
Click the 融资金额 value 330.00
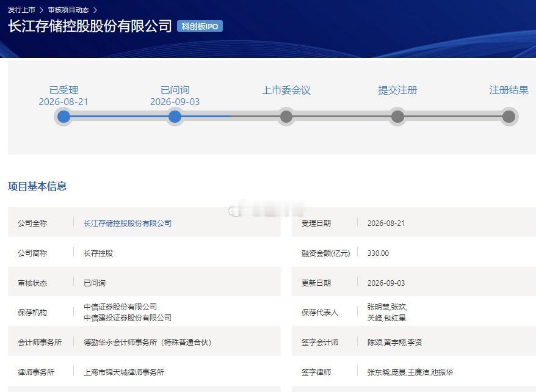(x=378, y=253)
